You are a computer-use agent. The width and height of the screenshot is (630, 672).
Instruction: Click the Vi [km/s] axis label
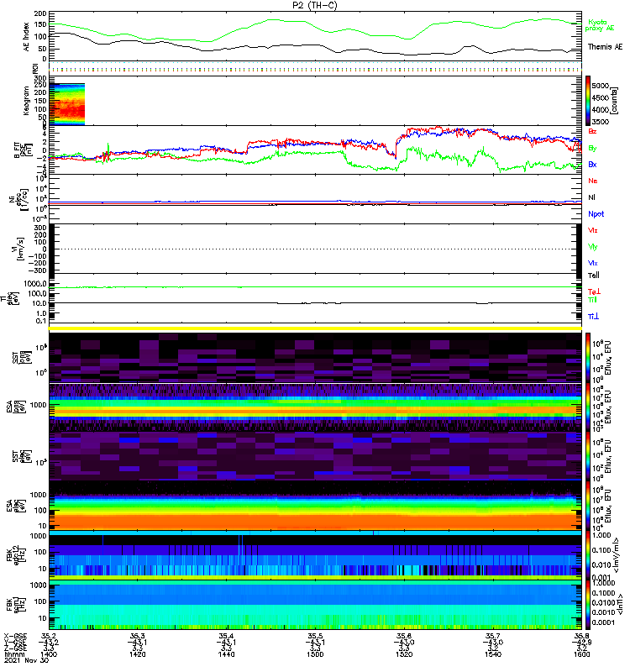pyautogui.click(x=18, y=249)
